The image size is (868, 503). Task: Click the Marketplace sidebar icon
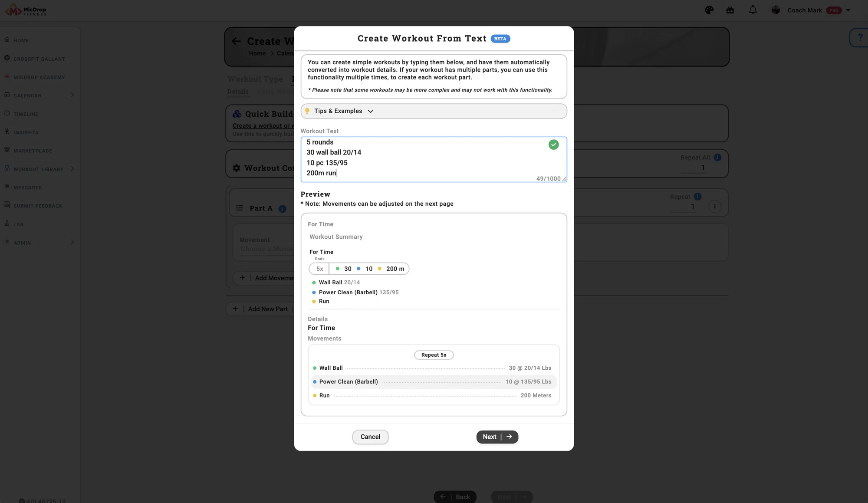[x=7, y=150]
